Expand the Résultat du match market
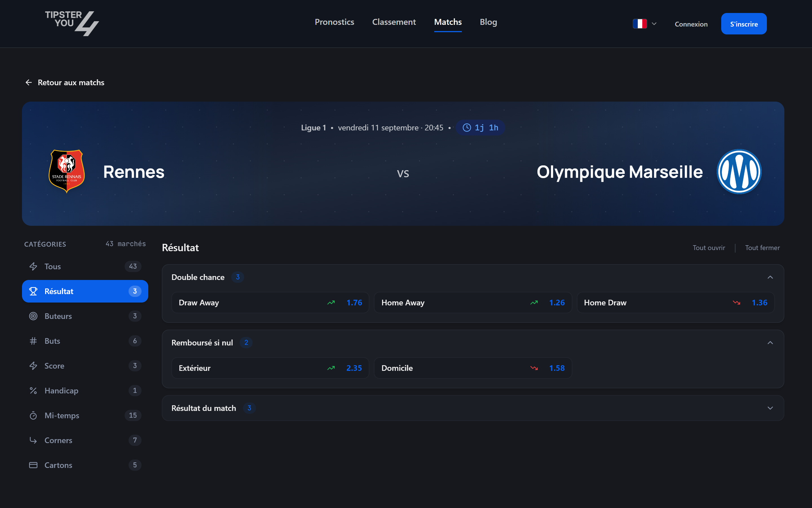The width and height of the screenshot is (812, 508). (770, 408)
